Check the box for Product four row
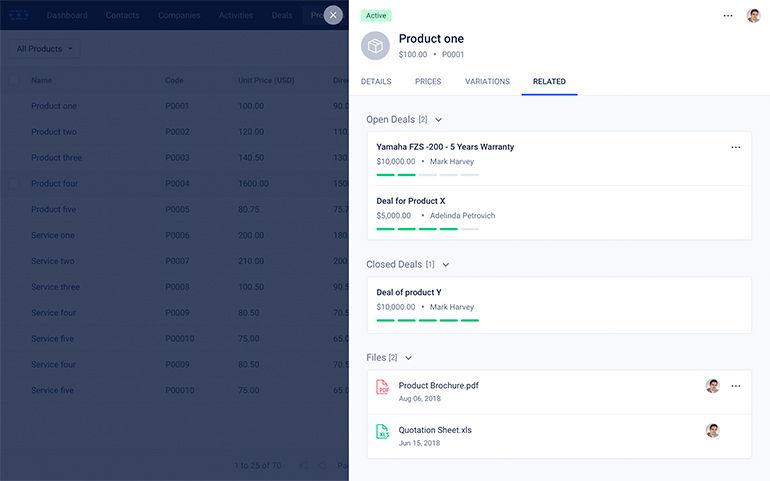770x481 pixels. pyautogui.click(x=14, y=184)
